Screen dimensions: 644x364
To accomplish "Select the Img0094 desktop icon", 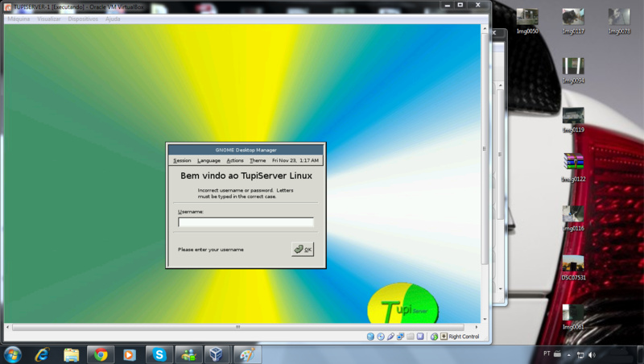I will coord(573,70).
